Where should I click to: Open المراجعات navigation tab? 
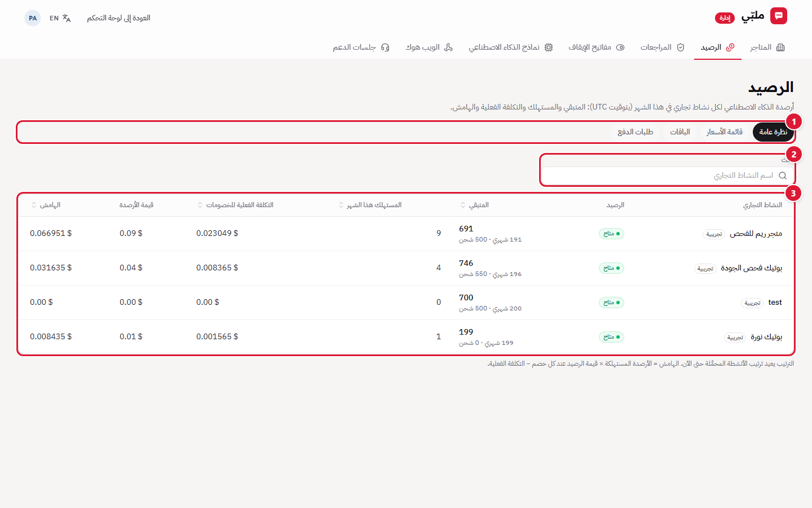coord(663,47)
